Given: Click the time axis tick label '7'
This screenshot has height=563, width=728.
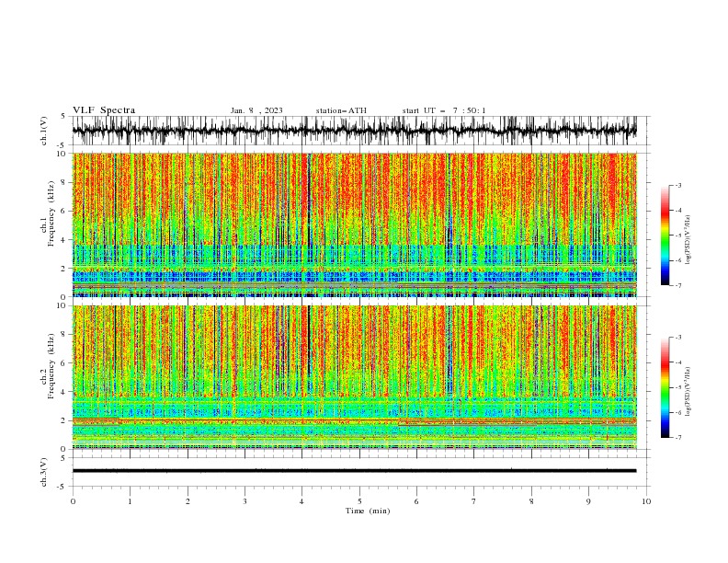Looking at the screenshot, I should [x=474, y=501].
